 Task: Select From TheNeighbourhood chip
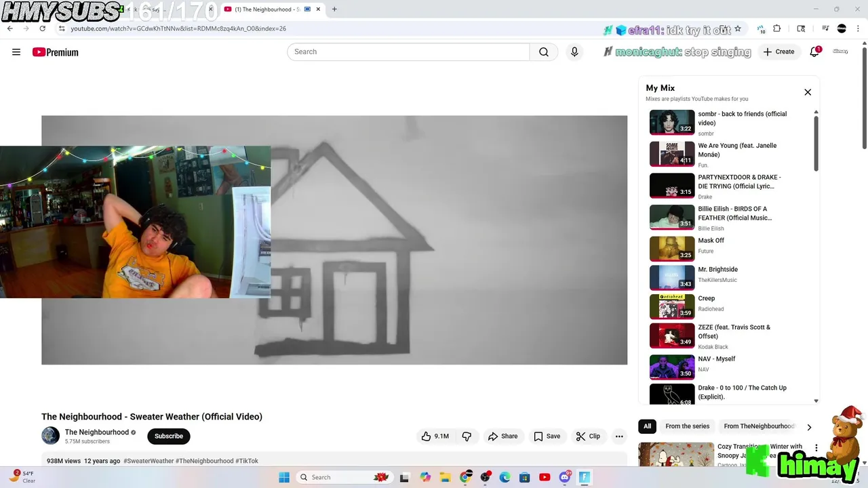759,426
